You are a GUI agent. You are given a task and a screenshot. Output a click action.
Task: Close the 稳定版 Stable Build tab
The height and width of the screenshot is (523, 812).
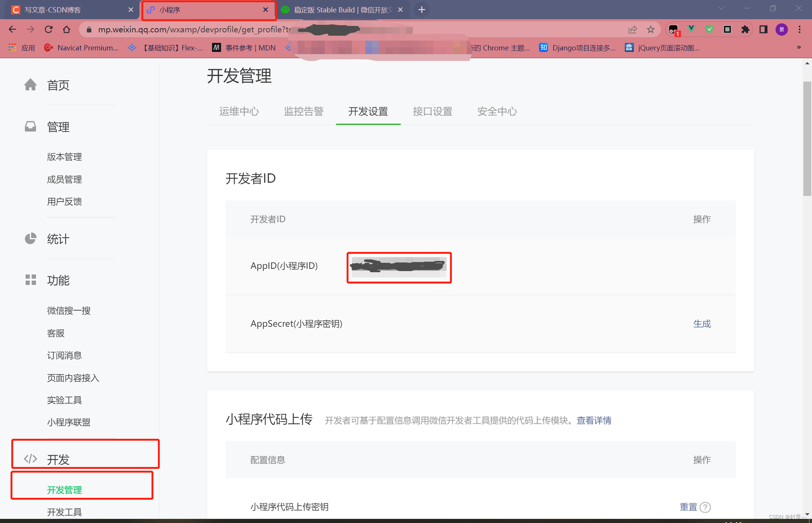coord(400,10)
